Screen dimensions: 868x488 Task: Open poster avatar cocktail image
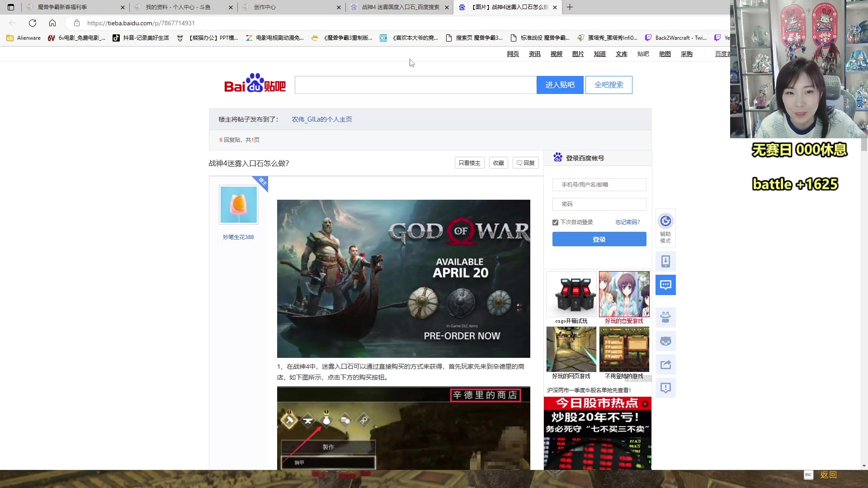tap(238, 205)
